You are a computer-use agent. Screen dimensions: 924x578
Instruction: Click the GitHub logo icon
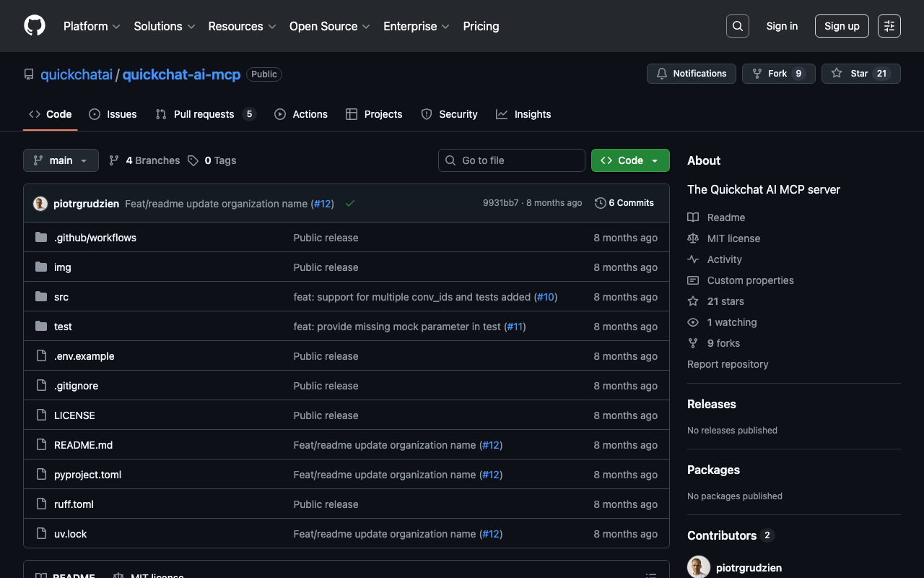coord(35,26)
